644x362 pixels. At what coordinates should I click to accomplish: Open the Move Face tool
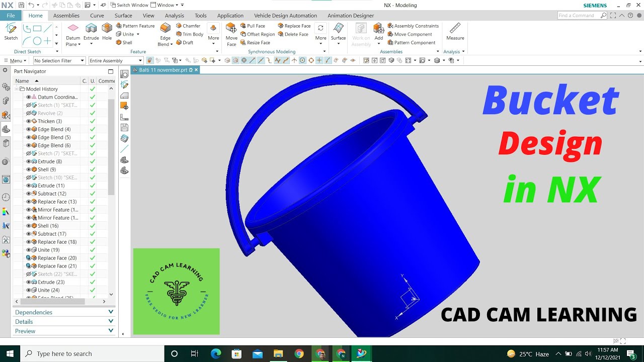click(231, 34)
